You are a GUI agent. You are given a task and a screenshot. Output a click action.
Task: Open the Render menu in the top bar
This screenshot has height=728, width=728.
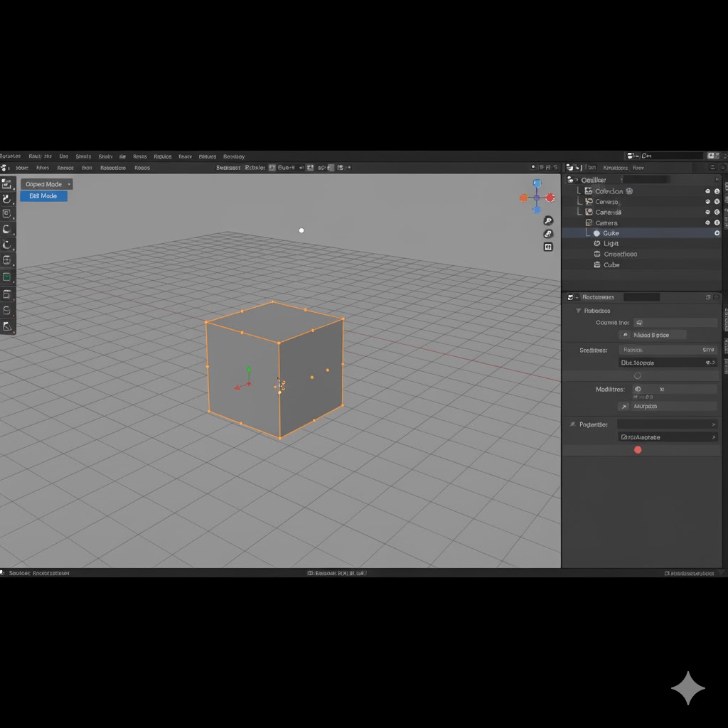139,156
